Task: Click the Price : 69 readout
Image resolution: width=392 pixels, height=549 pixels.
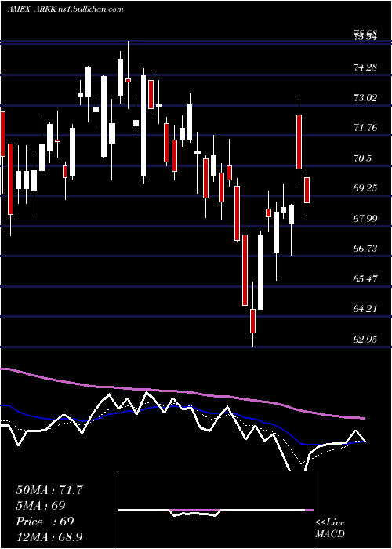Action: point(45,522)
